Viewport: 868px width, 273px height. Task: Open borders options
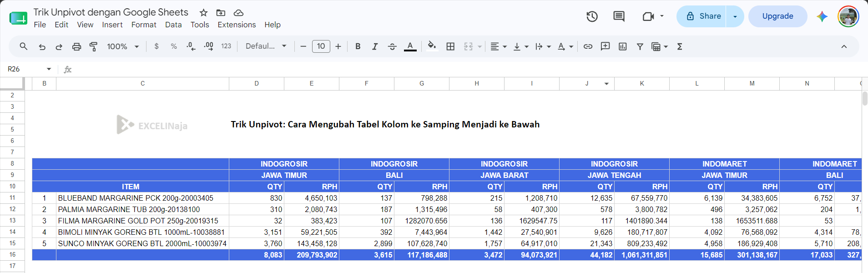coord(450,46)
